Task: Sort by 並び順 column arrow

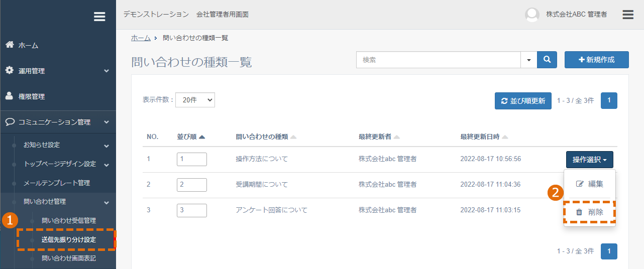Action: point(202,137)
